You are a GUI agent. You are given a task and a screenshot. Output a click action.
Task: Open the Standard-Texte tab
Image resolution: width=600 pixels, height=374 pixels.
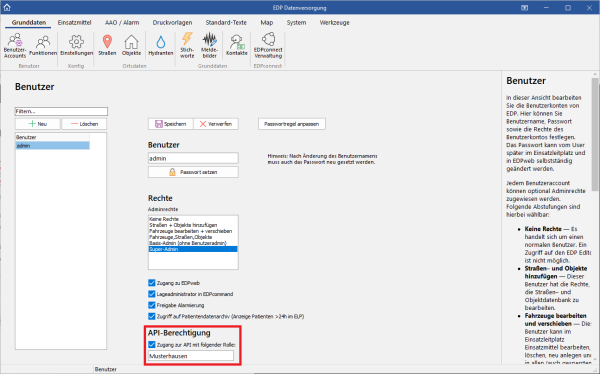tap(226, 23)
